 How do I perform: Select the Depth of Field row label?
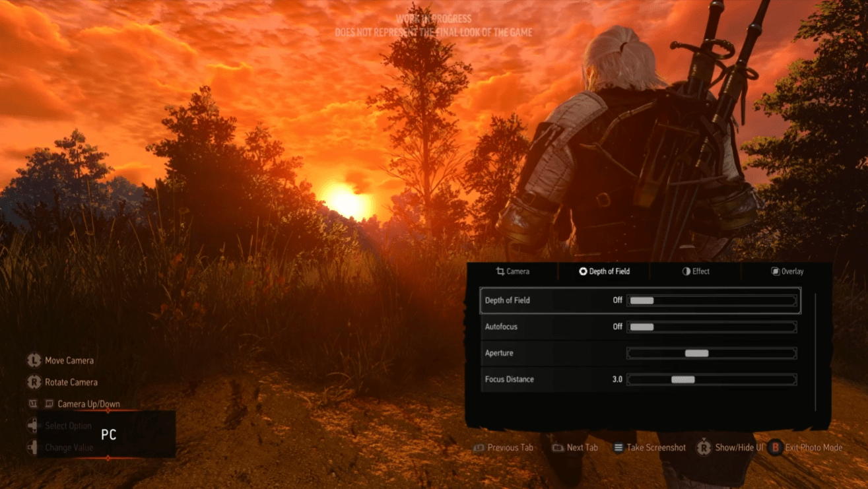(508, 300)
